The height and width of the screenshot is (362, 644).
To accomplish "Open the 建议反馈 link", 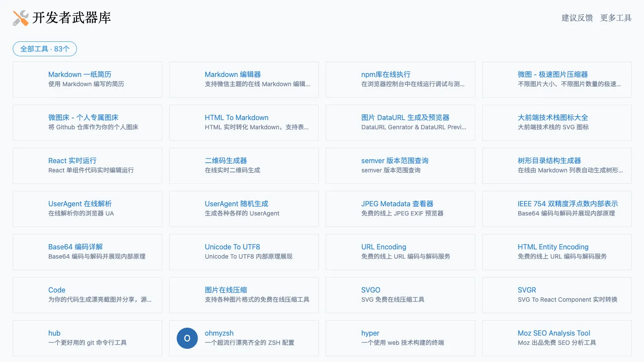I will click(x=577, y=18).
